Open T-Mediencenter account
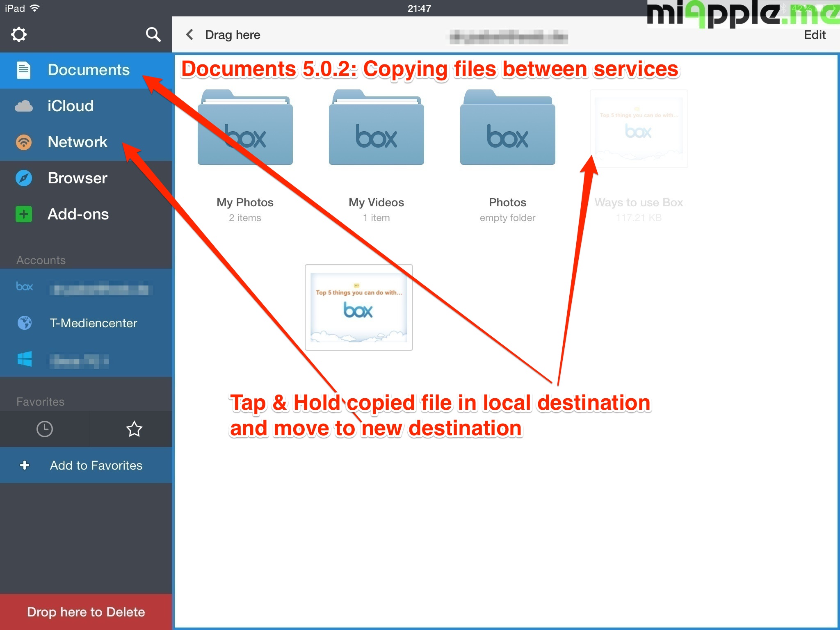Screen dimensions: 840x630 coord(93,323)
